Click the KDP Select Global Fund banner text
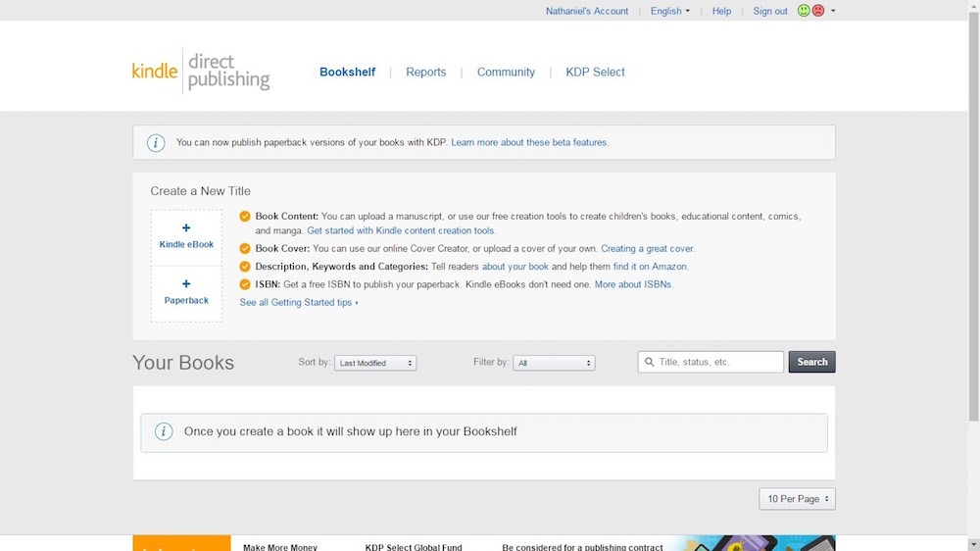This screenshot has width=980, height=551. 414,547
